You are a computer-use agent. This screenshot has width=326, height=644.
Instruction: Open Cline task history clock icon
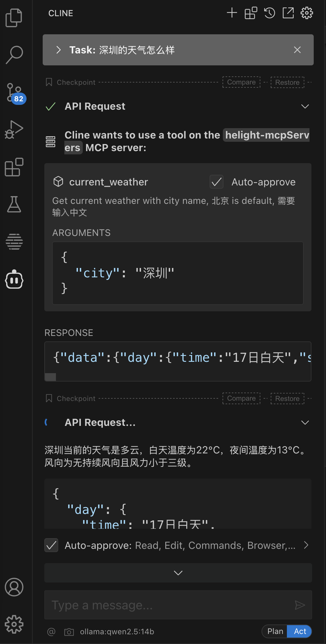[x=269, y=13]
